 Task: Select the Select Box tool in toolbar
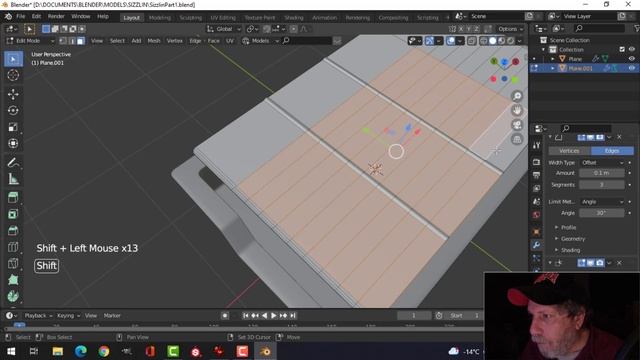coord(13,60)
